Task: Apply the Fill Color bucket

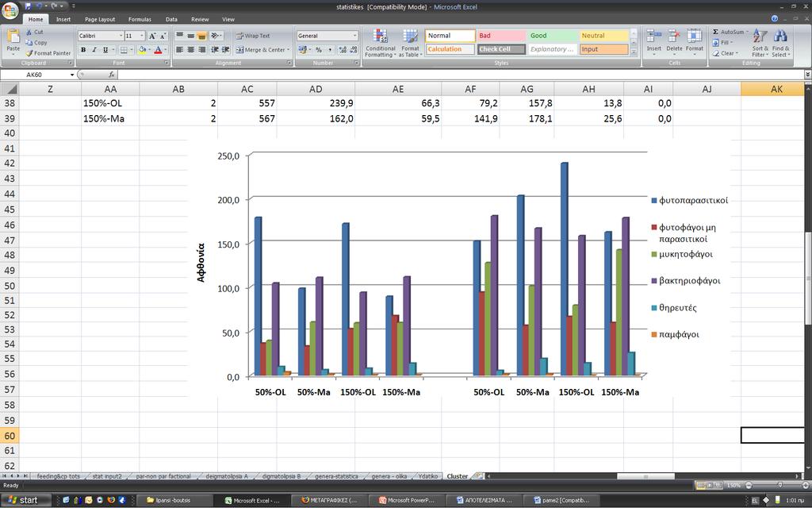Action: 142,50
